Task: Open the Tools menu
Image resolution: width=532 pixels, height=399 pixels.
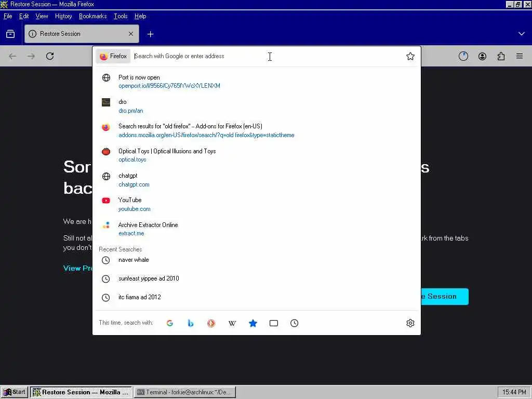Action: point(121,16)
